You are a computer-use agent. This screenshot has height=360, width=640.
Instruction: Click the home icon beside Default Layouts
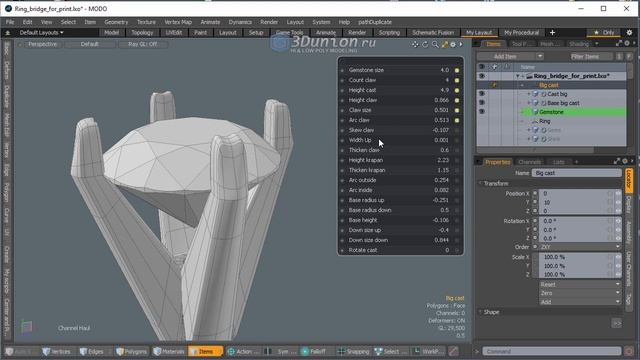tap(8, 33)
